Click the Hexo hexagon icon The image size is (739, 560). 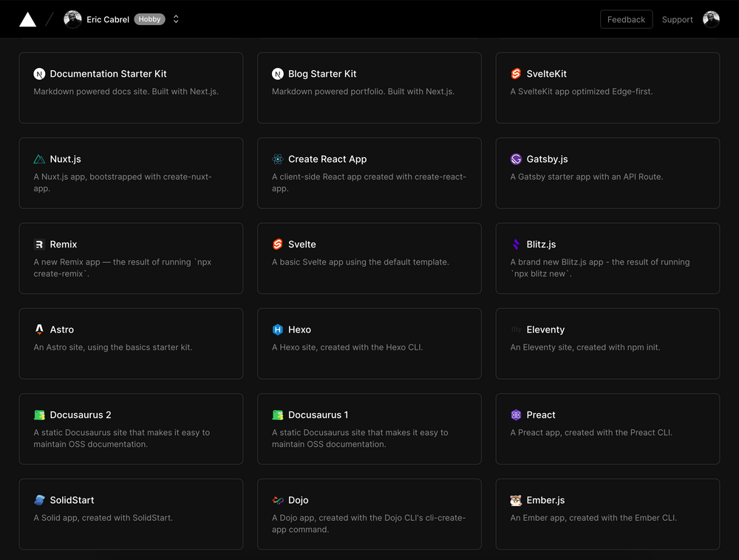[x=277, y=329]
